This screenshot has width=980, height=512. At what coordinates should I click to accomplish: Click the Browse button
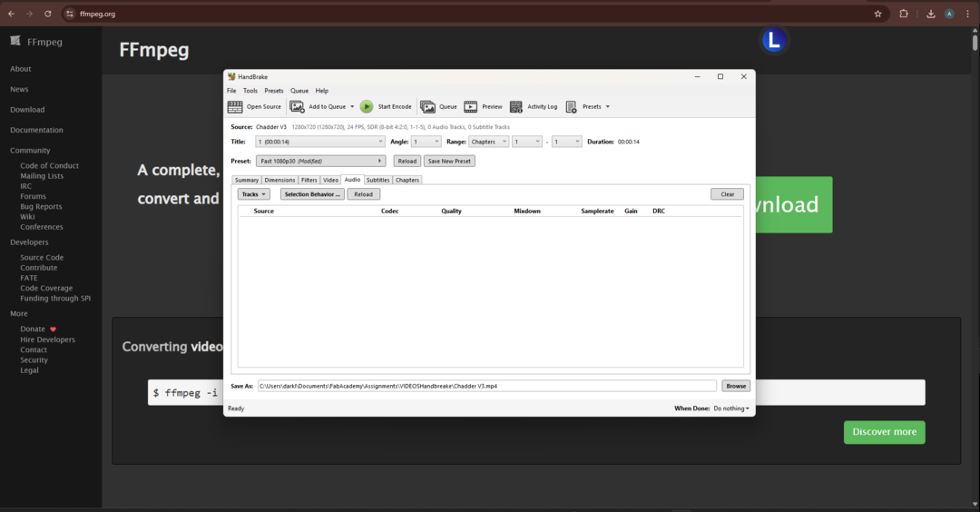point(736,386)
